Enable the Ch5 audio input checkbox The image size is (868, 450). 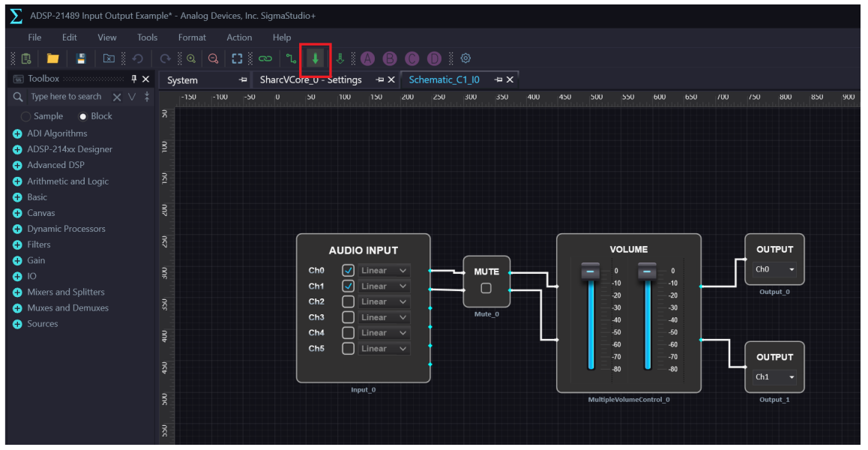tap(349, 348)
